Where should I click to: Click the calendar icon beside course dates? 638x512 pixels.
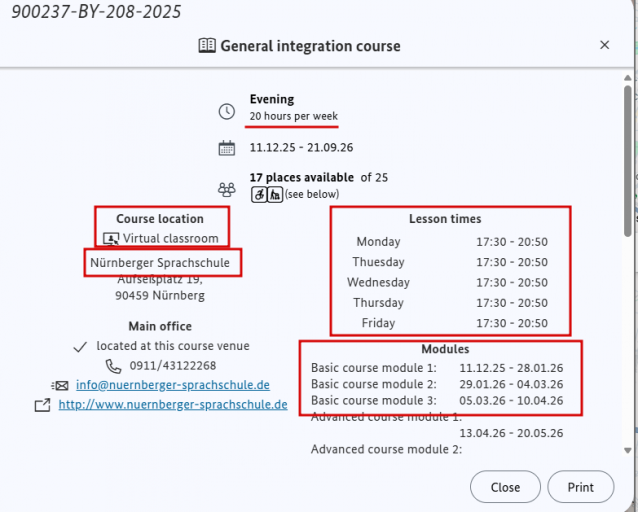click(x=227, y=148)
